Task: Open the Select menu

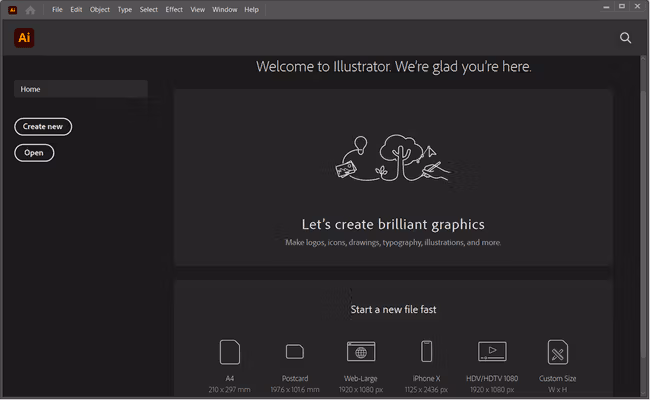Action: point(148,10)
